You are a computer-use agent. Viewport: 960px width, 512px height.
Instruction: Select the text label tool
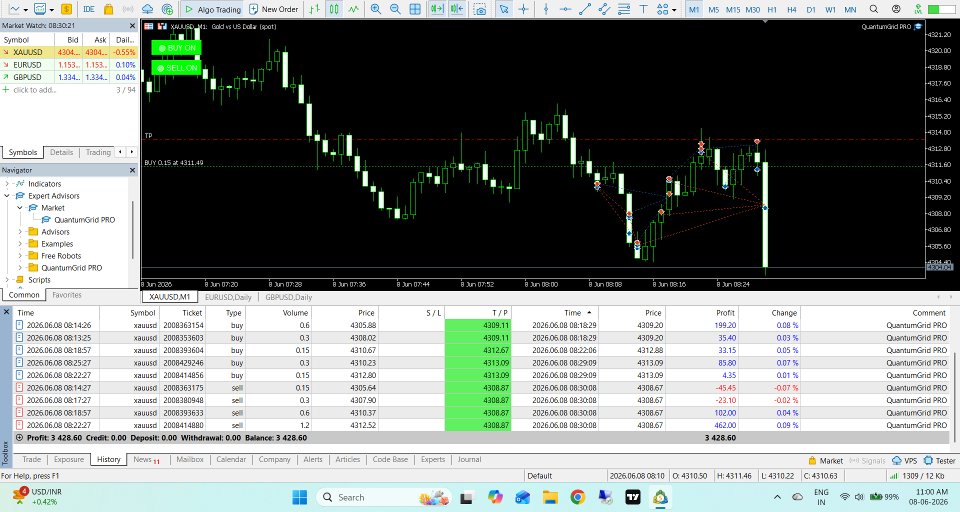(643, 9)
